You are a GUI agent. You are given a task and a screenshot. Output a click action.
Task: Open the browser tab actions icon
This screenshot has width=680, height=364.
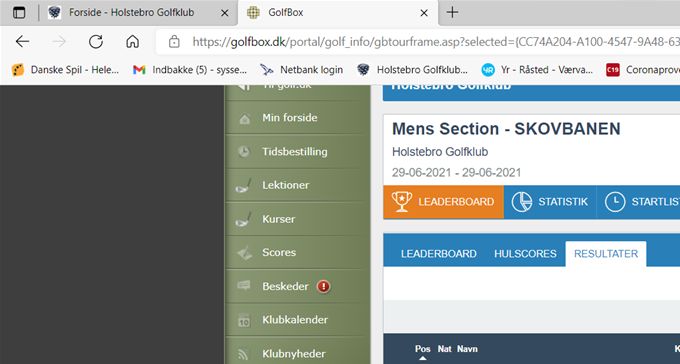point(19,13)
